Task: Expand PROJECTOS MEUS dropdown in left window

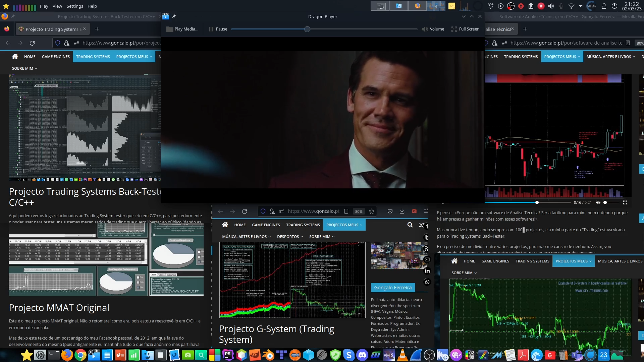Action: tap(134, 57)
